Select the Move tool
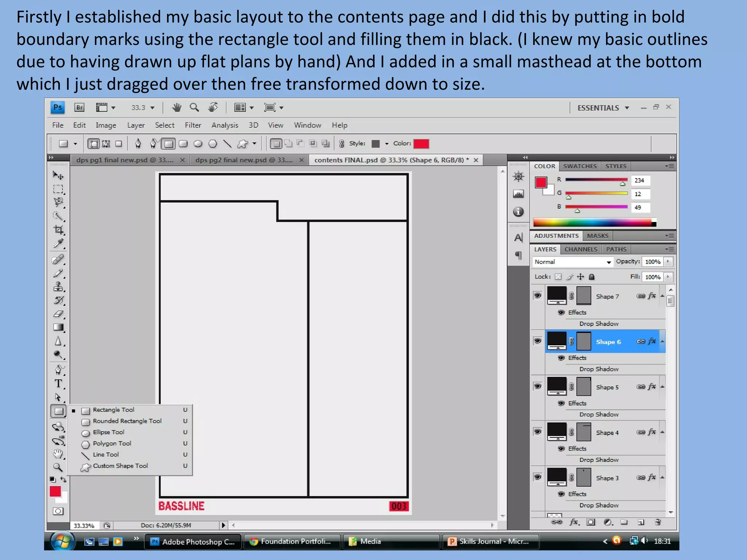The image size is (747, 560). (58, 176)
